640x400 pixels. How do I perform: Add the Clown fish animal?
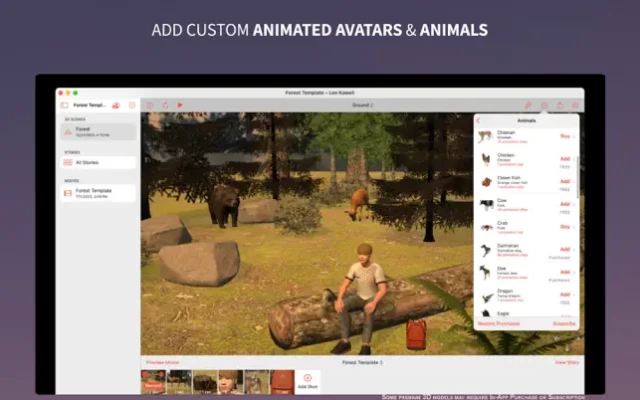[x=565, y=181]
